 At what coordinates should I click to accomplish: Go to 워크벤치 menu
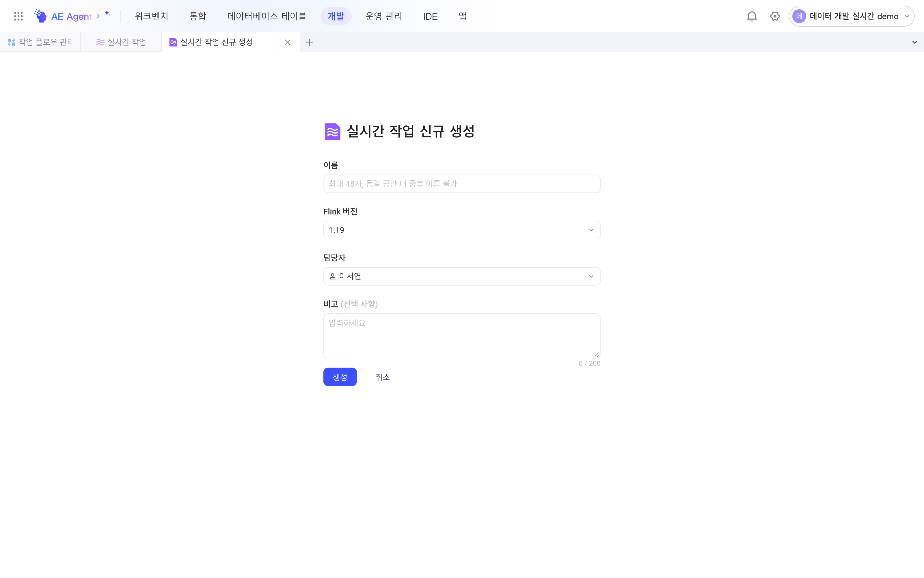[x=151, y=16]
